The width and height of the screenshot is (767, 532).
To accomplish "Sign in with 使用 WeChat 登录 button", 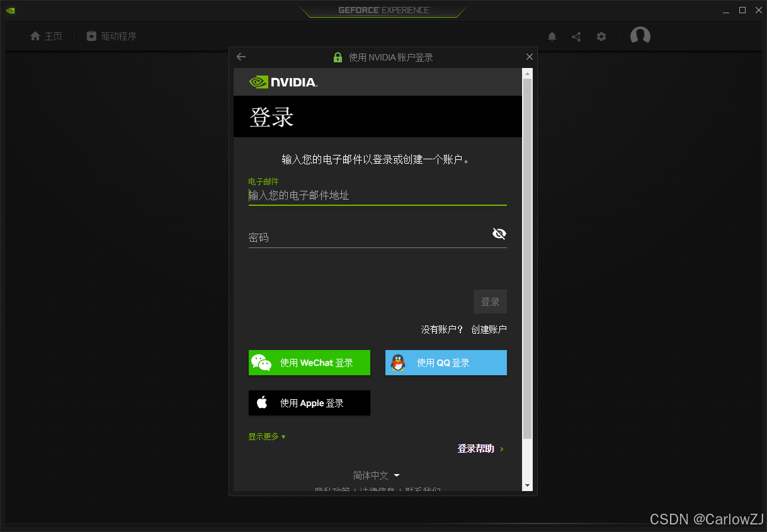I will (x=309, y=363).
